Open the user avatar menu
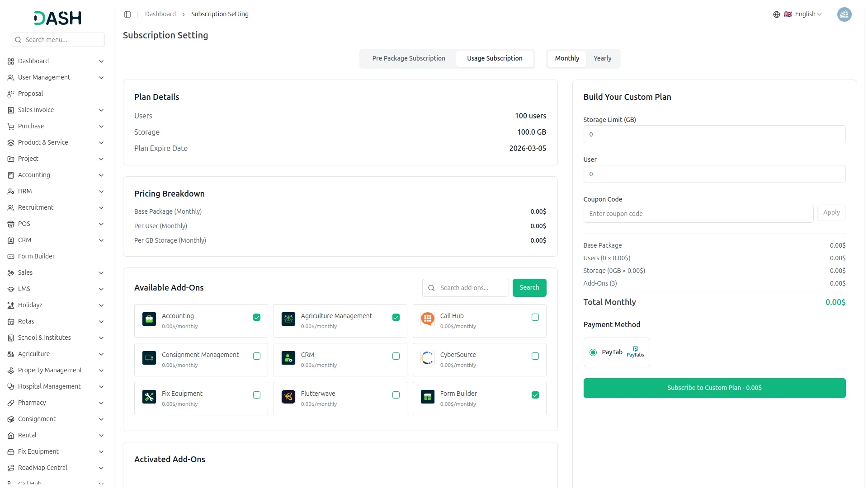The width and height of the screenshot is (868, 488). pos(844,14)
